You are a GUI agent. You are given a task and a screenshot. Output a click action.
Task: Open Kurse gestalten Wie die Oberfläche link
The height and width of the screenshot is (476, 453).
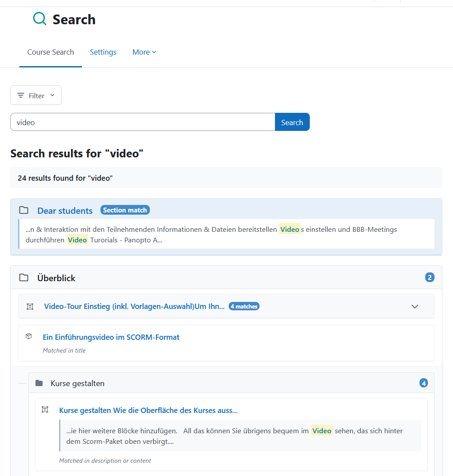pos(149,410)
